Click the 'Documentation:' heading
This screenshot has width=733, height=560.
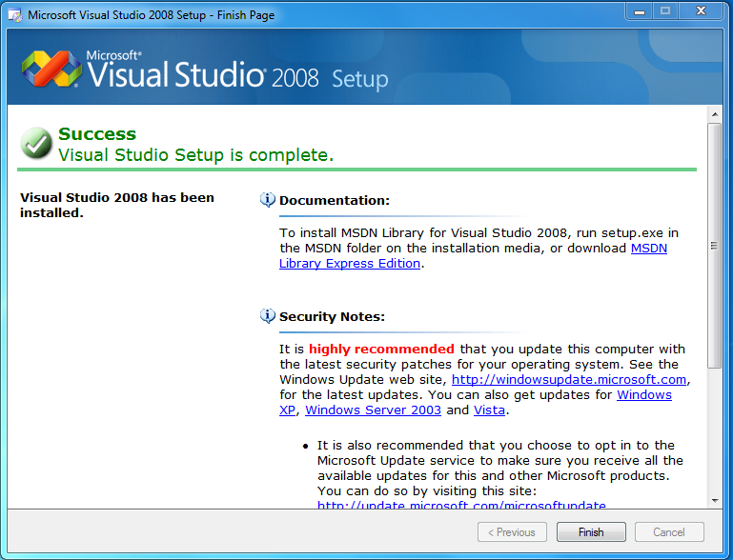(335, 200)
